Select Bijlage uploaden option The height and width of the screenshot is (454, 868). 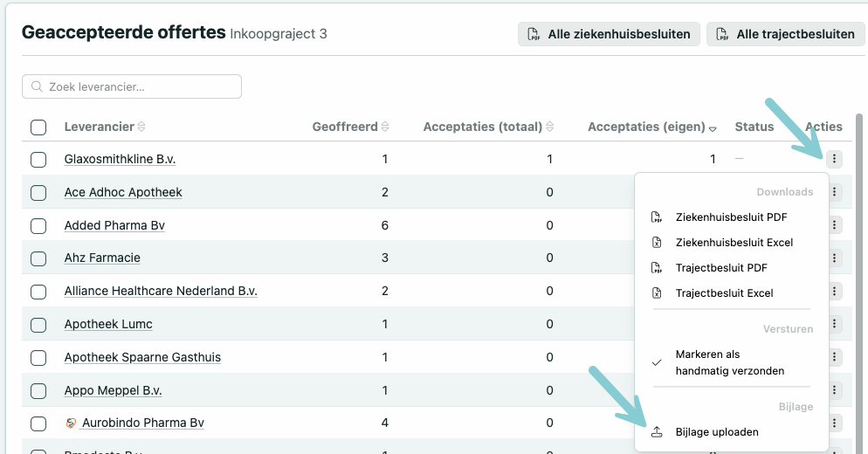(731, 432)
